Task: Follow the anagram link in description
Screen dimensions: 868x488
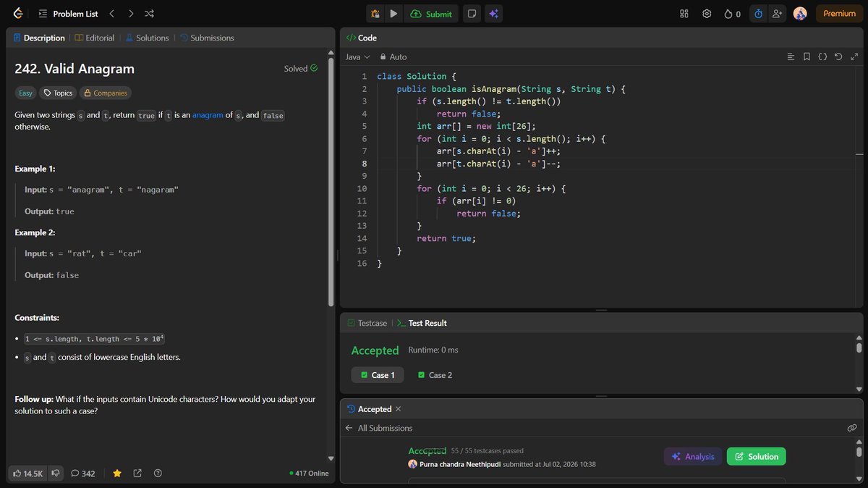Action: coord(208,115)
